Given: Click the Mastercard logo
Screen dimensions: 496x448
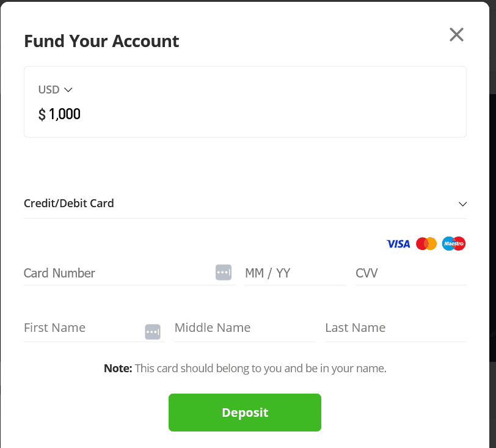Looking at the screenshot, I should point(426,244).
